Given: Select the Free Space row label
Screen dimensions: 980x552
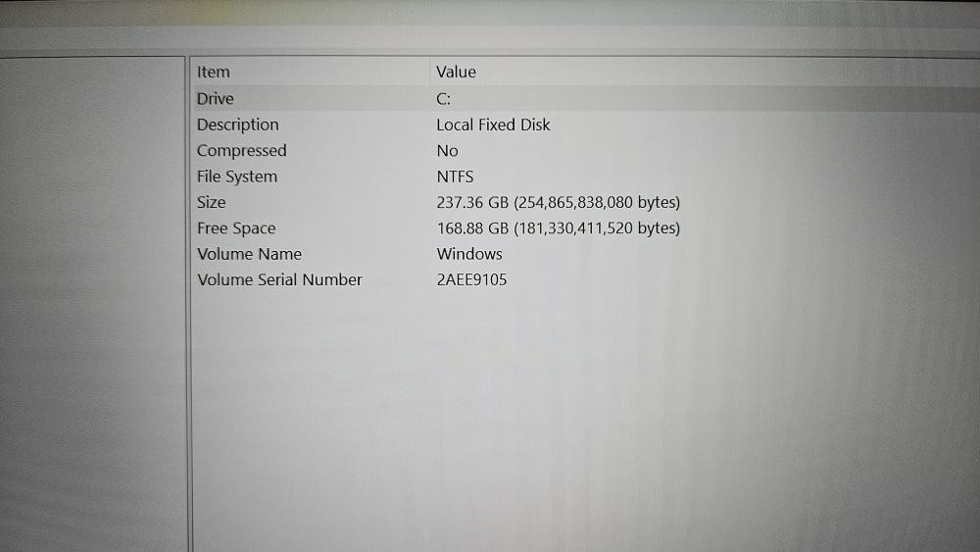Looking at the screenshot, I should point(236,228).
